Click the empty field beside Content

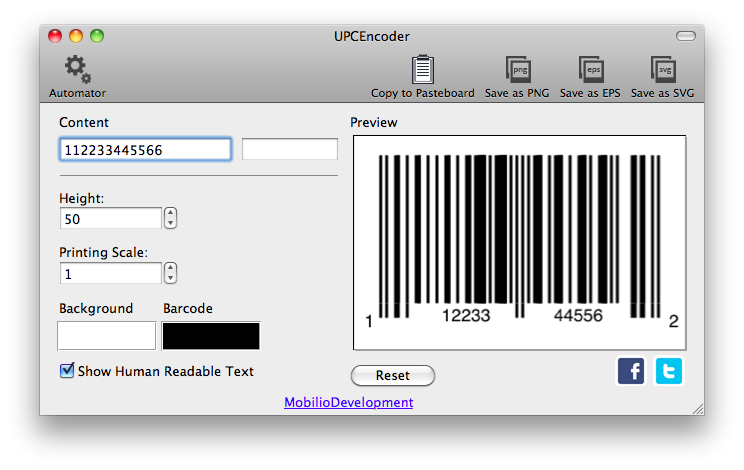[x=290, y=149]
